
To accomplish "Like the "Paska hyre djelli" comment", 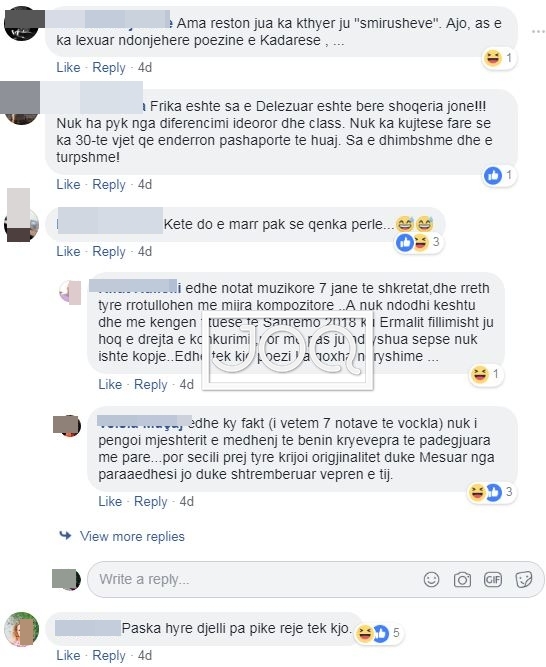I will (68, 655).
